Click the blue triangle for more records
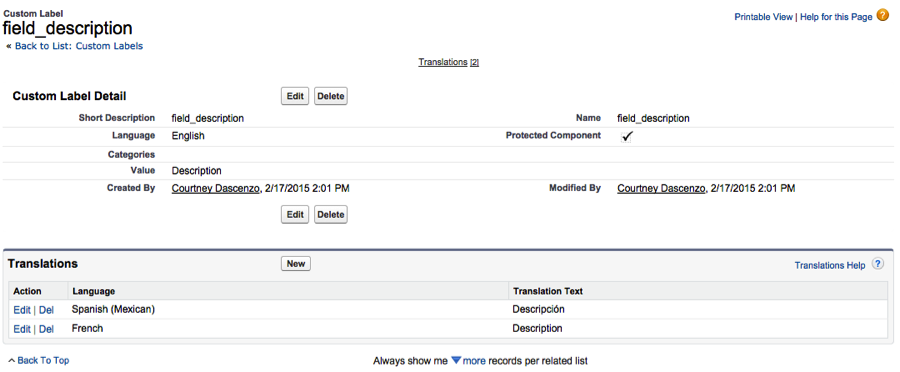Viewport: 900px width, 372px height. point(456,361)
